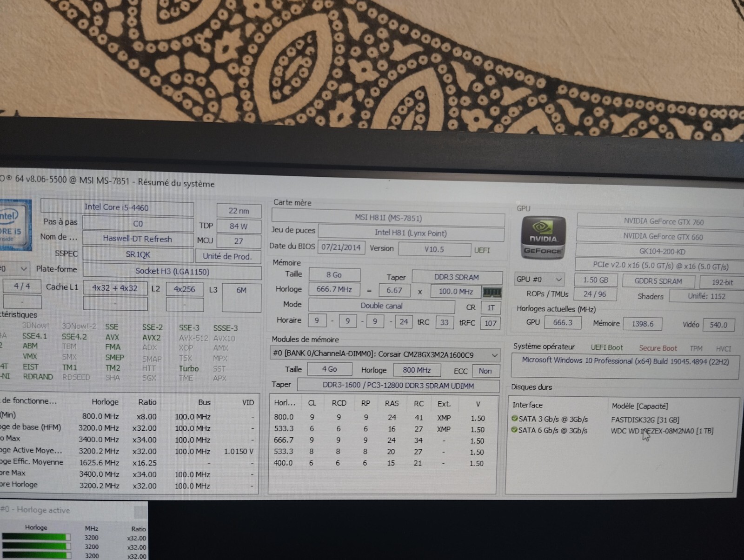The height and width of the screenshot is (560, 744).
Task: Click the Intel Core i5 logo
Action: point(16,225)
